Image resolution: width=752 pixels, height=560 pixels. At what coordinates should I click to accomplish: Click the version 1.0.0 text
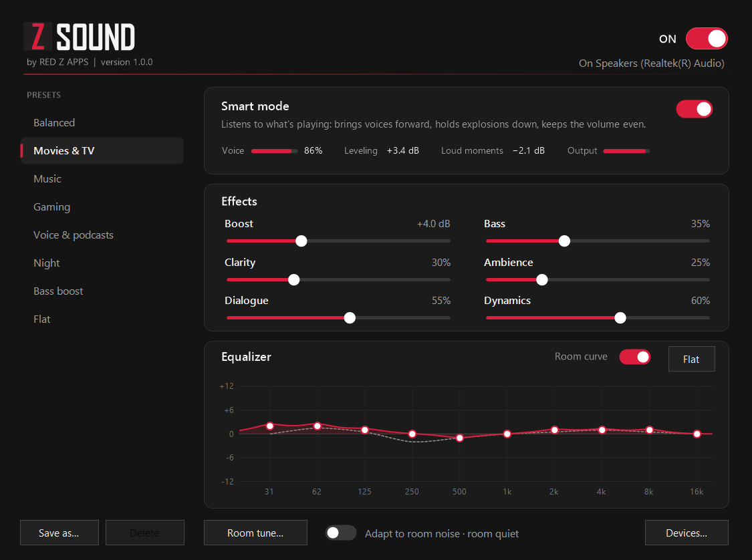pyautogui.click(x=126, y=62)
